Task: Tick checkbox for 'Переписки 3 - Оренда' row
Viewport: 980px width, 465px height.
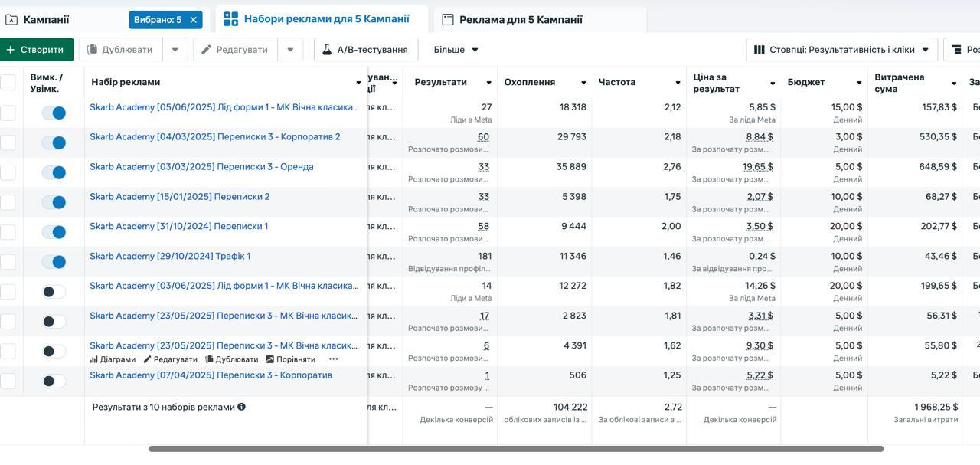Action: tap(8, 172)
